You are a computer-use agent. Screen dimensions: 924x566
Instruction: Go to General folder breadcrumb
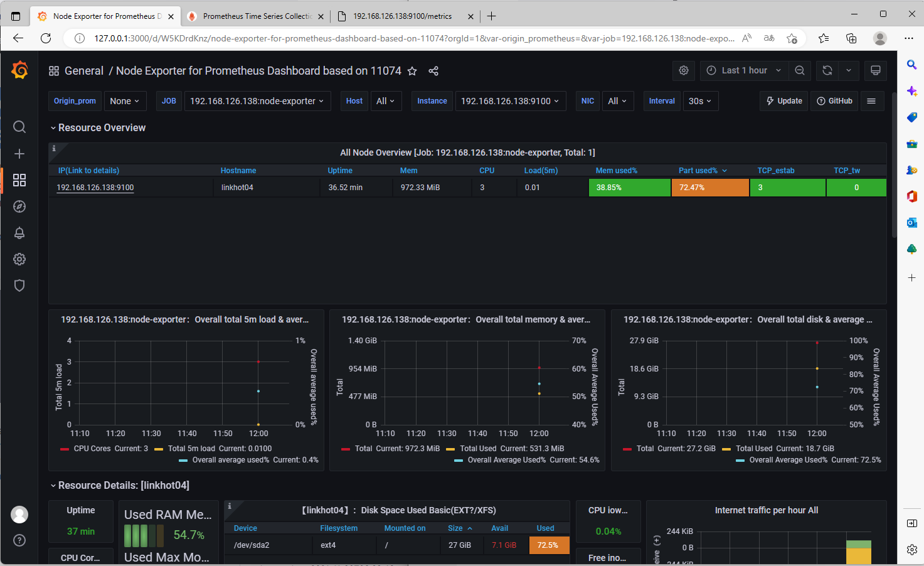click(84, 71)
